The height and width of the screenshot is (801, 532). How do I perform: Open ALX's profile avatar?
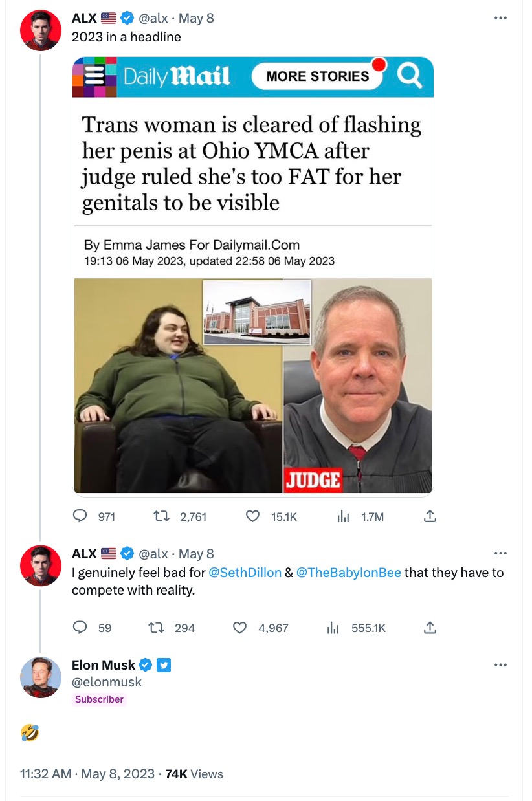coord(40,30)
